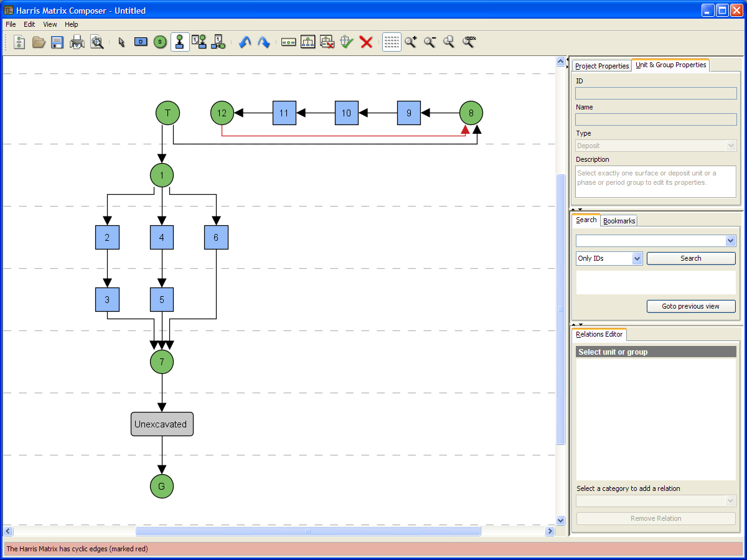
Task: Click the Search button
Action: click(x=691, y=258)
